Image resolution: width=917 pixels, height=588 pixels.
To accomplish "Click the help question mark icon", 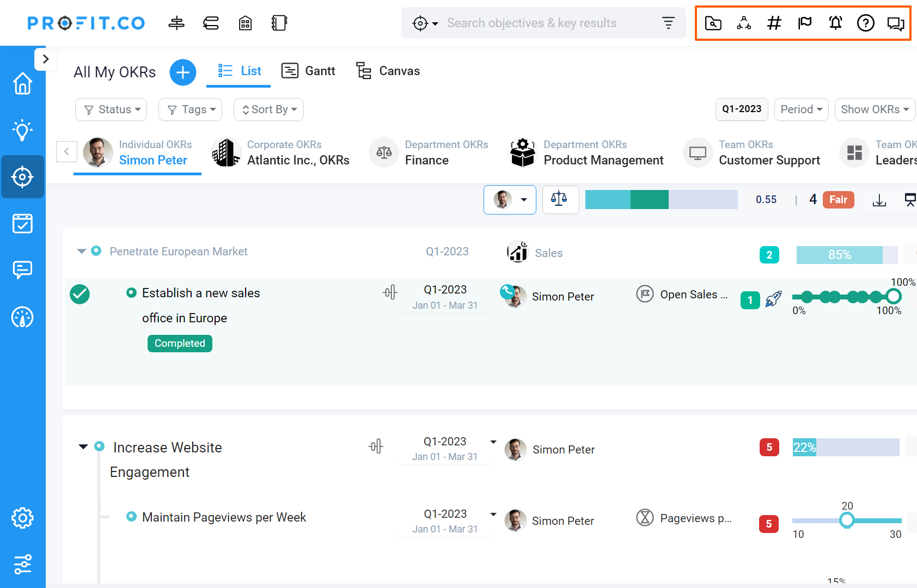I will 865,23.
